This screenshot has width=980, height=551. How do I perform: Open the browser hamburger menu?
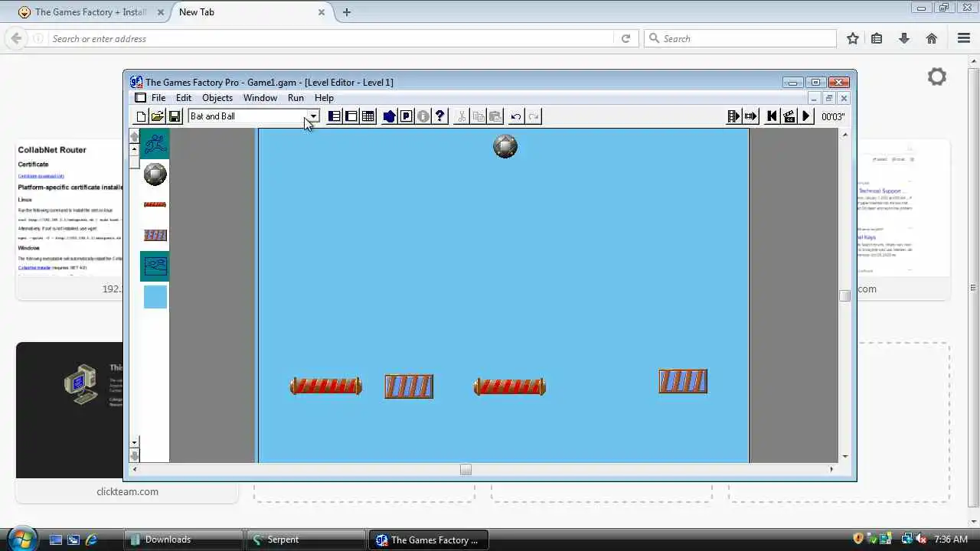pos(964,38)
